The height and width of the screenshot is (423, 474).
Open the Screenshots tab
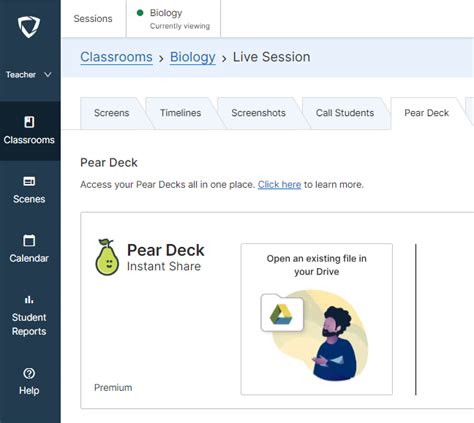(258, 113)
